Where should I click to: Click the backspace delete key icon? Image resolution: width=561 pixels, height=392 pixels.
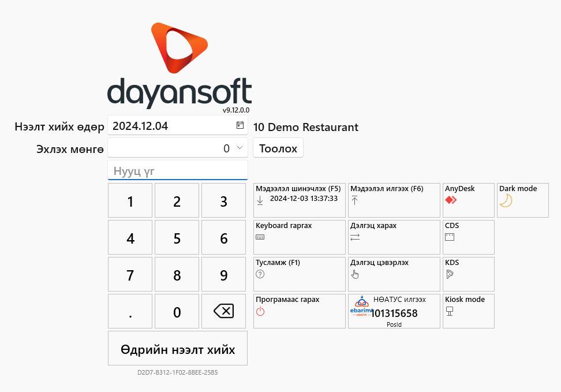click(223, 311)
